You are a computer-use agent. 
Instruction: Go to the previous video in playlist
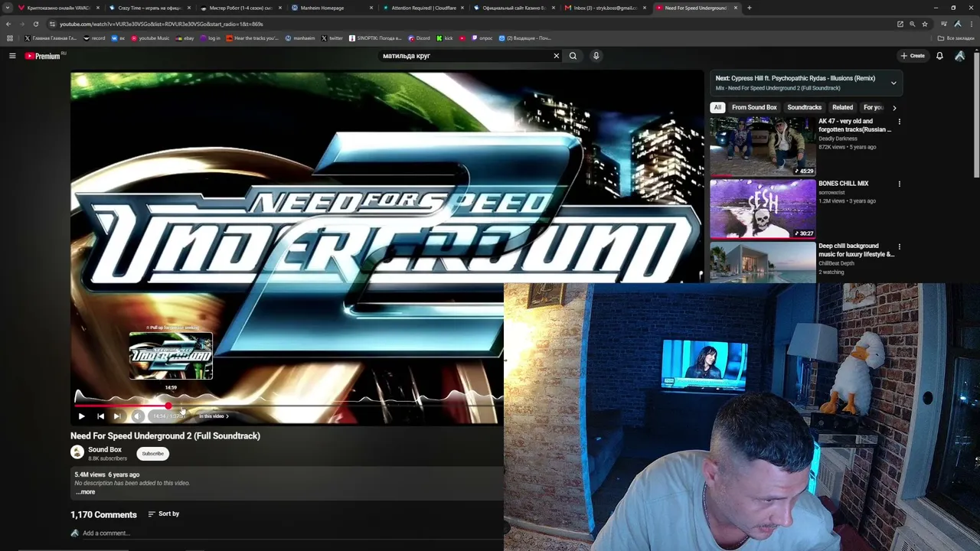click(100, 416)
